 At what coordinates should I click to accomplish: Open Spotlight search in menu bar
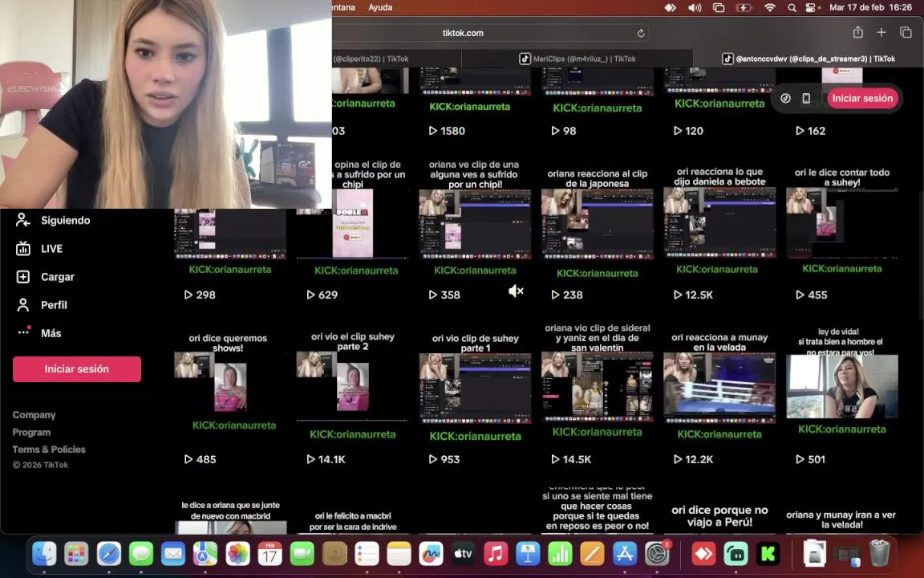pos(792,8)
